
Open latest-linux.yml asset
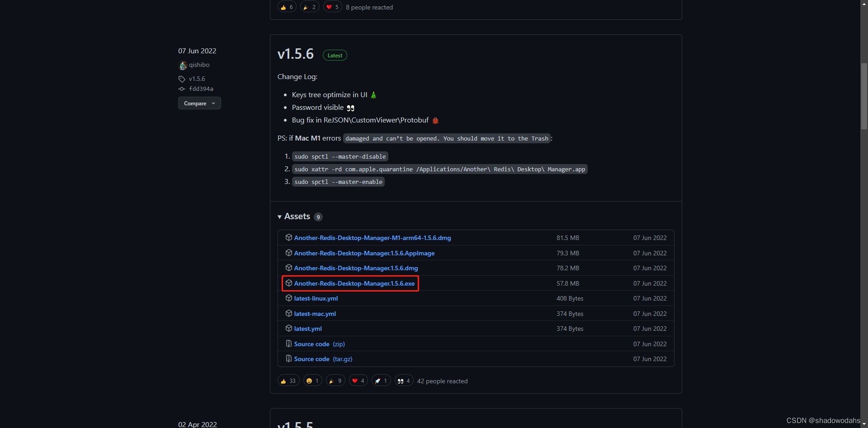[316, 298]
